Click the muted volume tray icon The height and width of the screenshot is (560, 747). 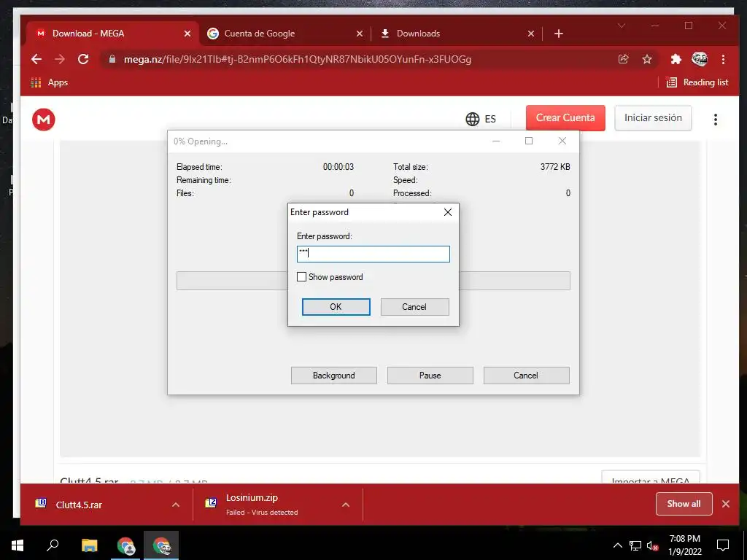(x=653, y=545)
